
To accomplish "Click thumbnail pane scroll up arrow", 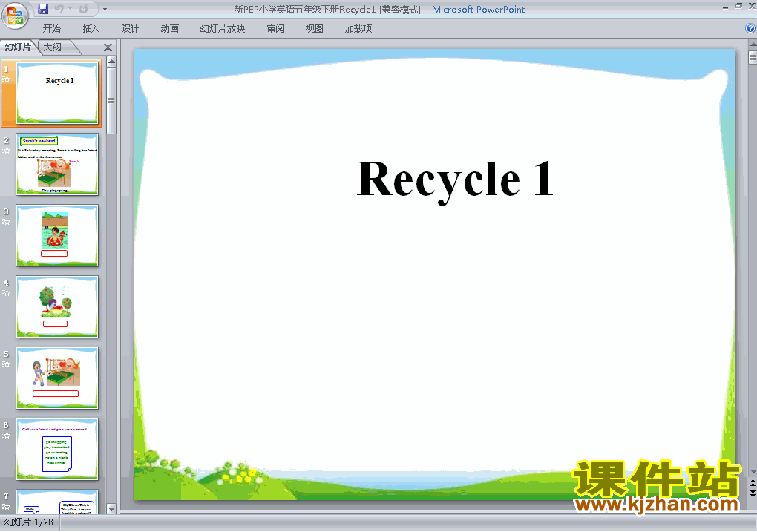I will [111, 62].
